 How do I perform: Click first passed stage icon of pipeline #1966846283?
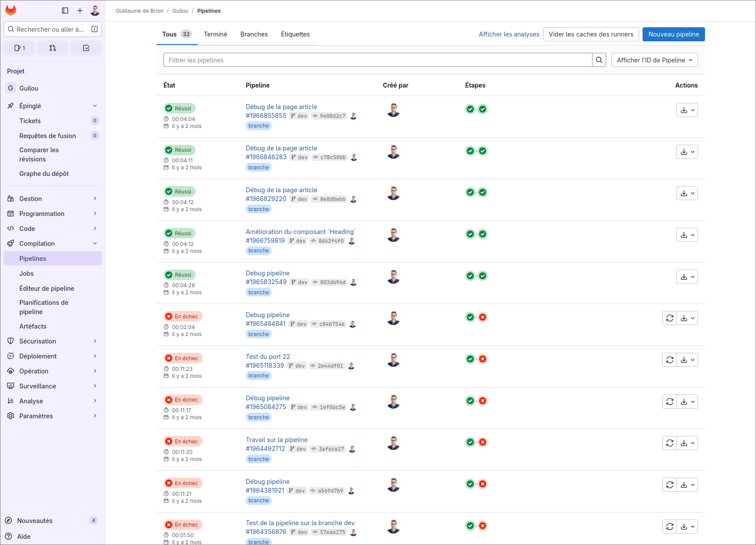[470, 151]
